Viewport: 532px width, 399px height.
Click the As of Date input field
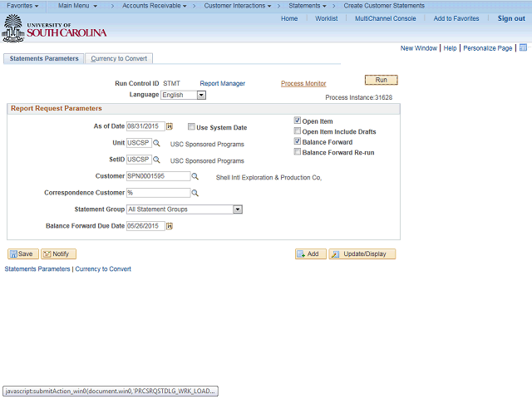coord(145,126)
